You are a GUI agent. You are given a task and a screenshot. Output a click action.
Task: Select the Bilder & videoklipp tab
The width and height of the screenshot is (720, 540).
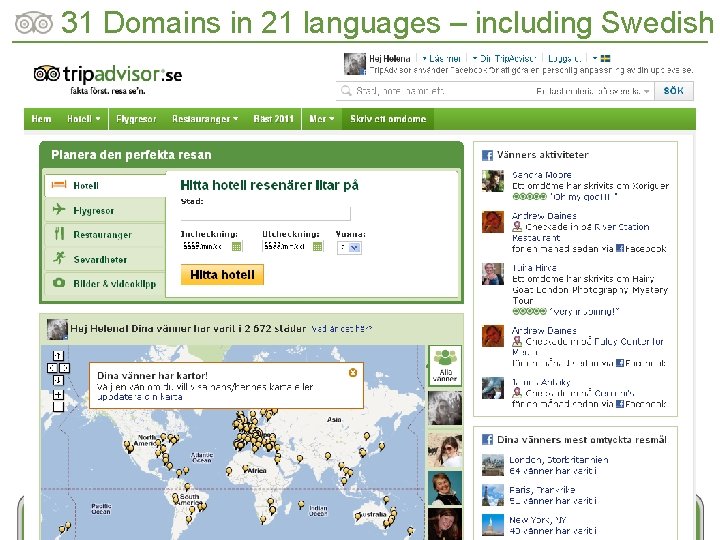tap(106, 283)
